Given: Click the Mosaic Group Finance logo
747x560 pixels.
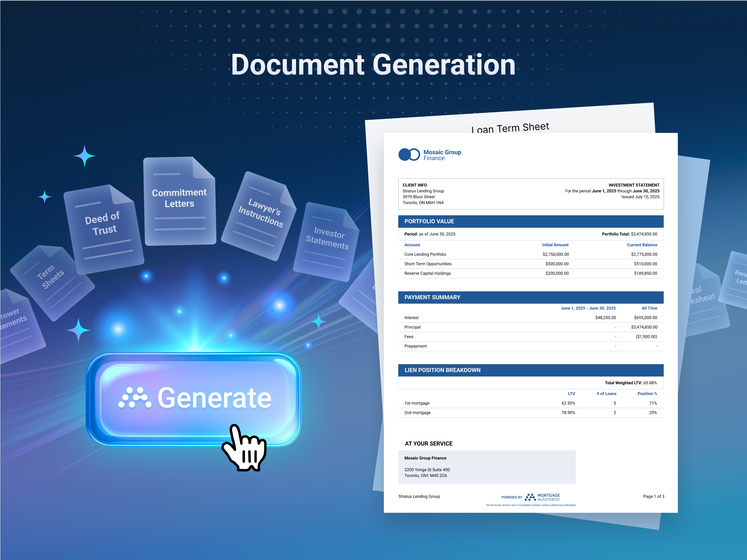Looking at the screenshot, I should click(429, 154).
